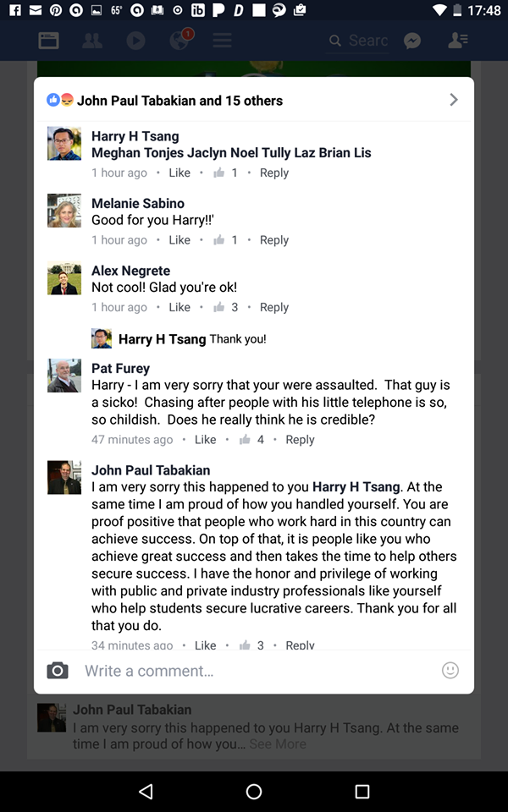Expand reactions list with right chevron
This screenshot has width=508, height=812.
[454, 100]
